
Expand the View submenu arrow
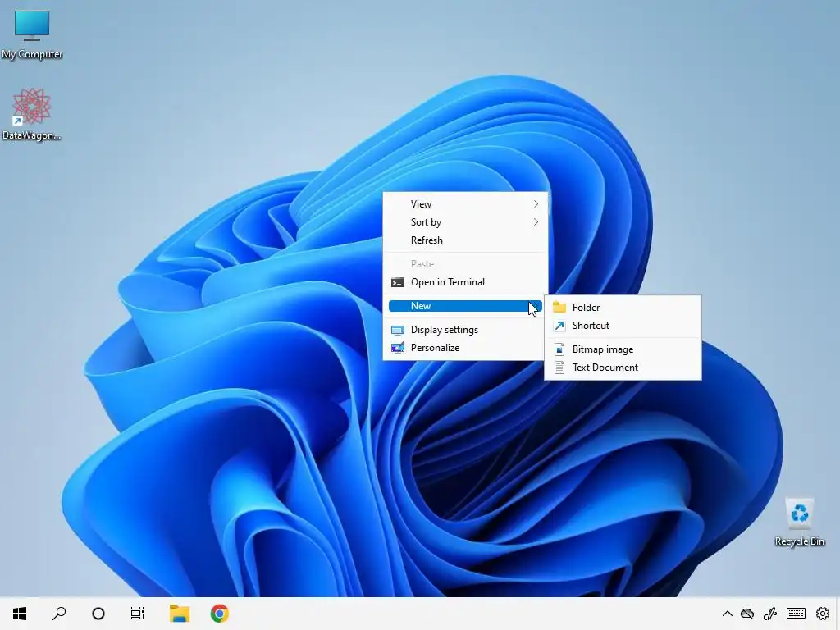point(536,204)
